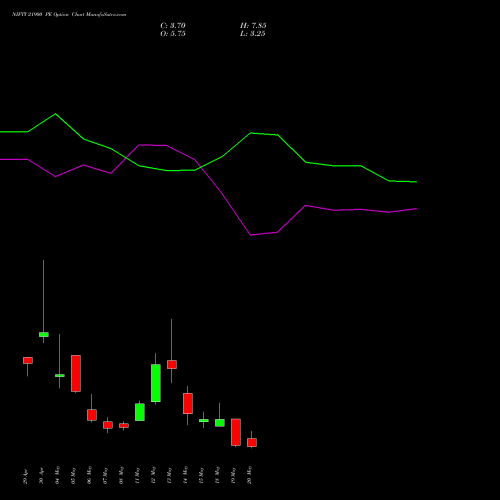The height and width of the screenshot is (500, 500).
Task: Select the tall red candlestick above 05 May
Action: point(76,373)
